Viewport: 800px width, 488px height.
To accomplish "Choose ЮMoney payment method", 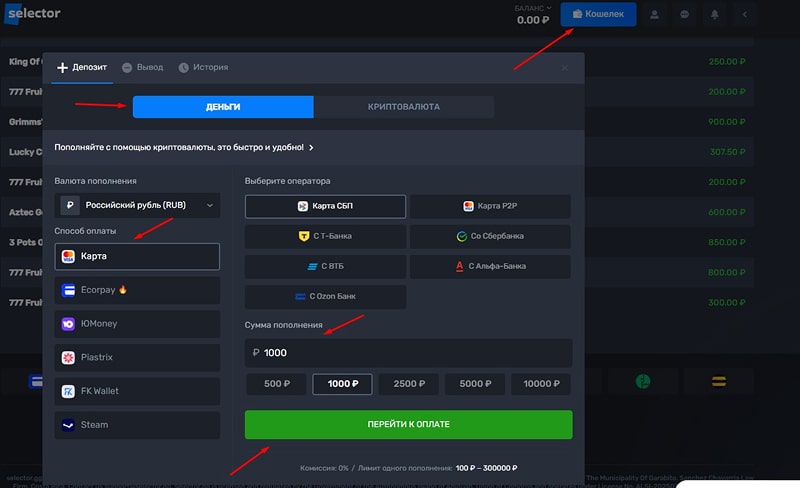I will (137, 324).
